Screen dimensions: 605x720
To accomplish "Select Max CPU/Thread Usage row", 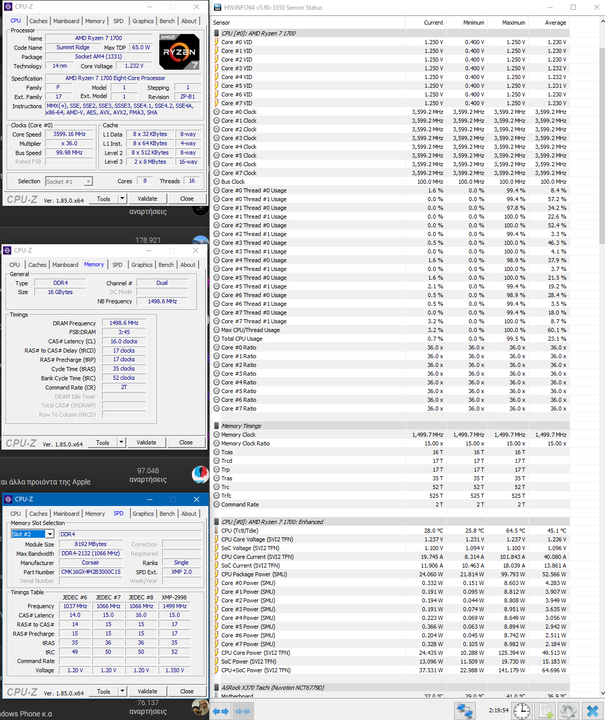I will tap(391, 330).
